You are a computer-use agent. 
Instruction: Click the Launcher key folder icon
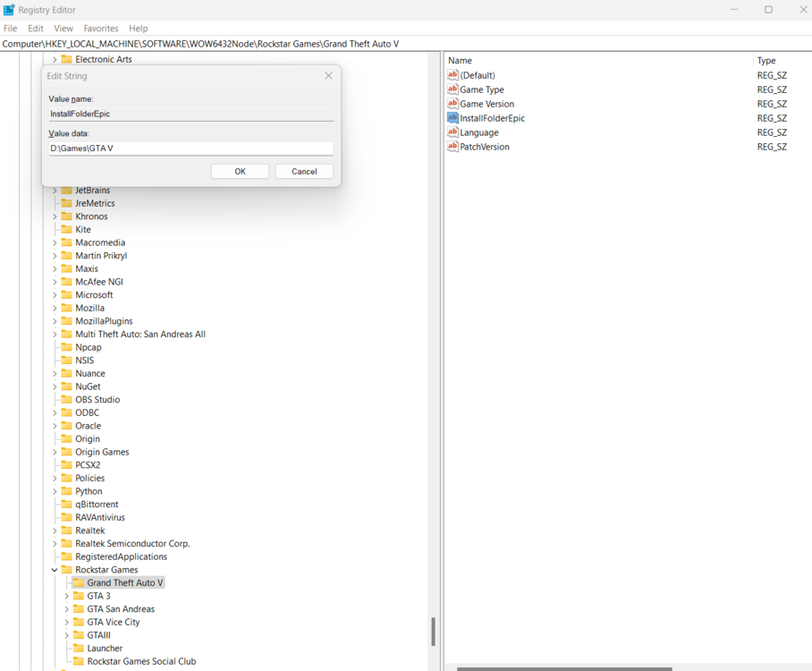coord(77,648)
